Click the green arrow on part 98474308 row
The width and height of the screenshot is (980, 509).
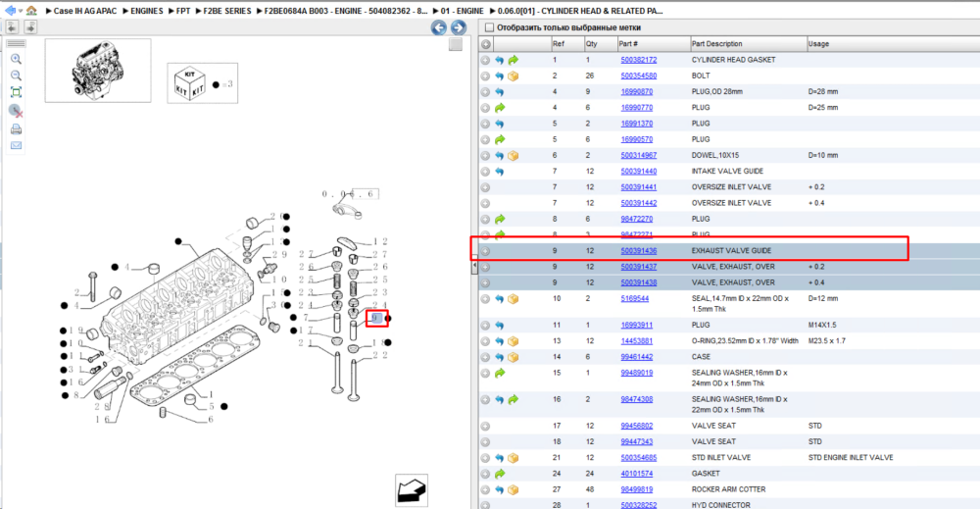click(x=514, y=399)
